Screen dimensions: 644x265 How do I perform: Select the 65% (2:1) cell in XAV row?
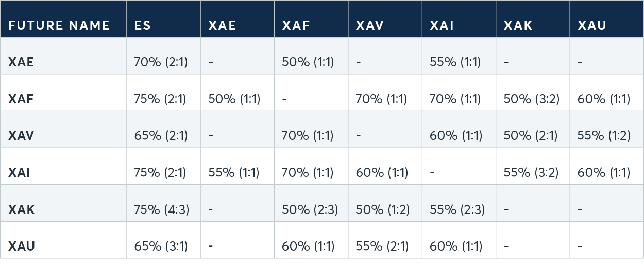pos(160,136)
